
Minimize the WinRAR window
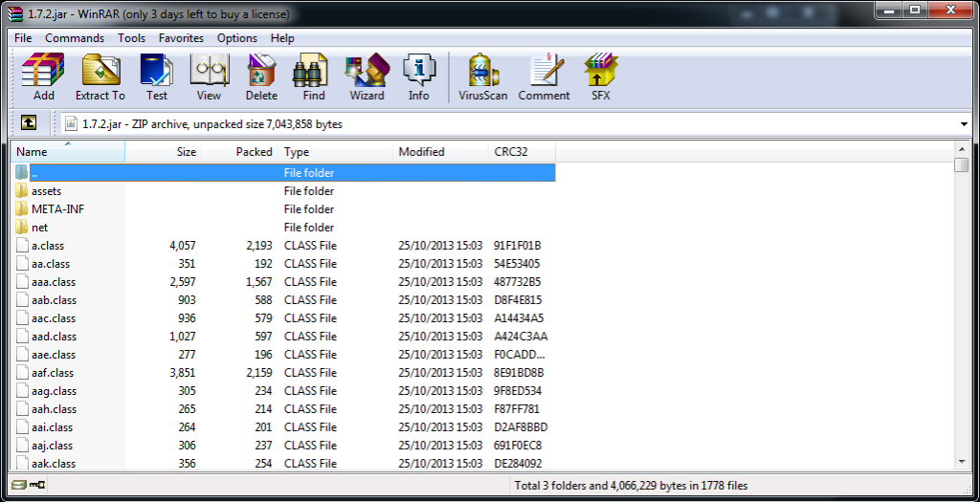click(887, 11)
